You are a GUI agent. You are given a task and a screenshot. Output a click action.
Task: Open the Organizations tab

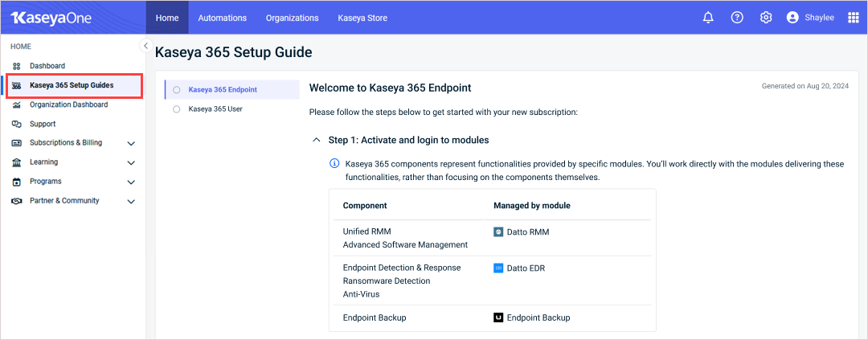click(x=292, y=18)
